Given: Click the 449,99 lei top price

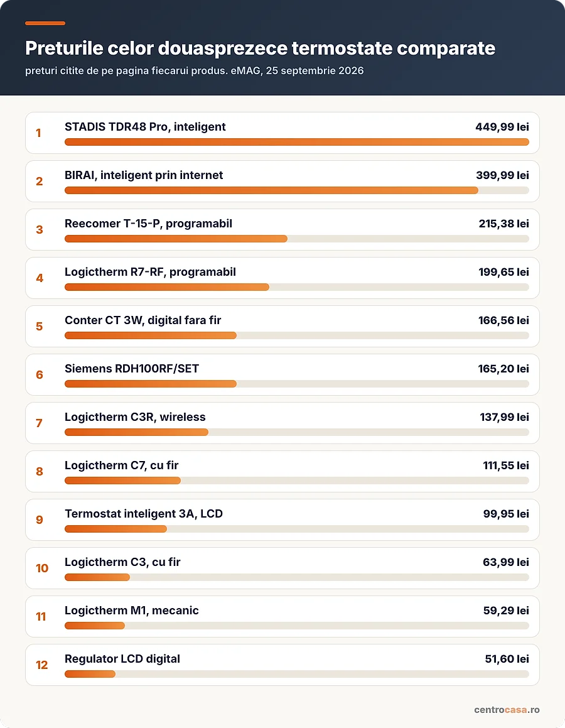Looking at the screenshot, I should (502, 127).
